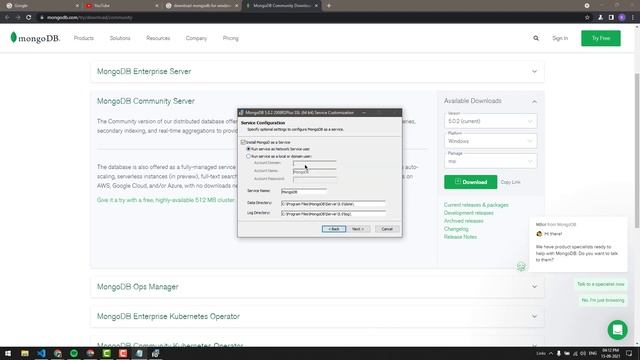The width and height of the screenshot is (640, 360).
Task: Click the Data Directory input field
Action: (x=333, y=204)
